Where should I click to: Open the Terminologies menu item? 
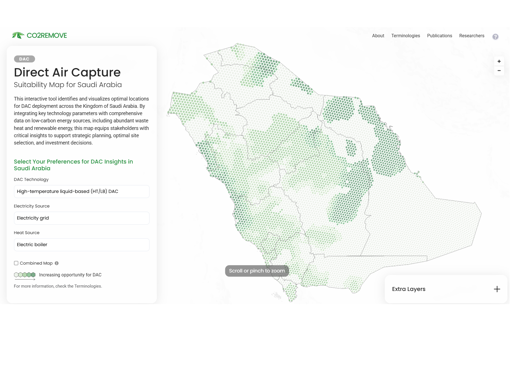click(x=405, y=36)
